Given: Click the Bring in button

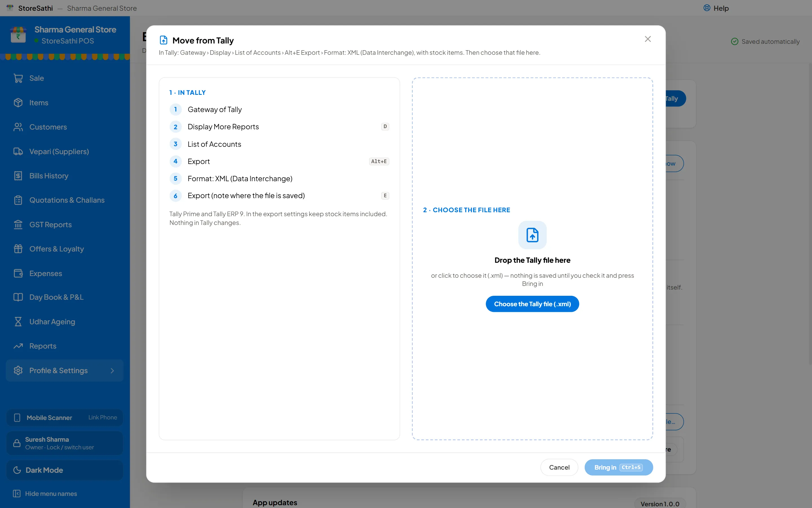Looking at the screenshot, I should (619, 467).
